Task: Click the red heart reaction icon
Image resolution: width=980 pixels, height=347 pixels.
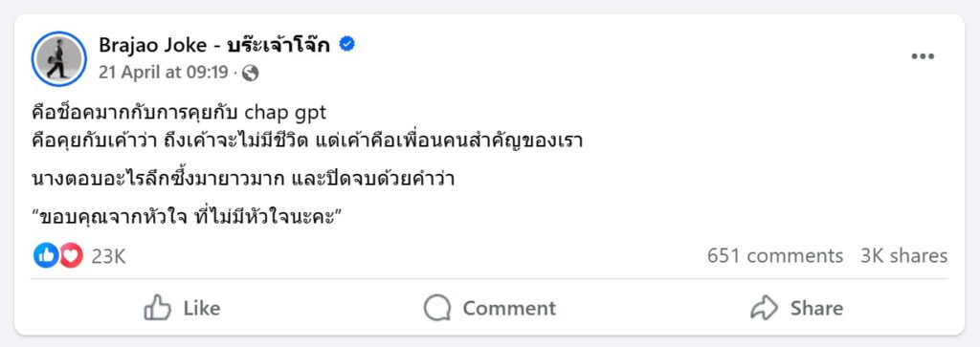Action: 71,255
